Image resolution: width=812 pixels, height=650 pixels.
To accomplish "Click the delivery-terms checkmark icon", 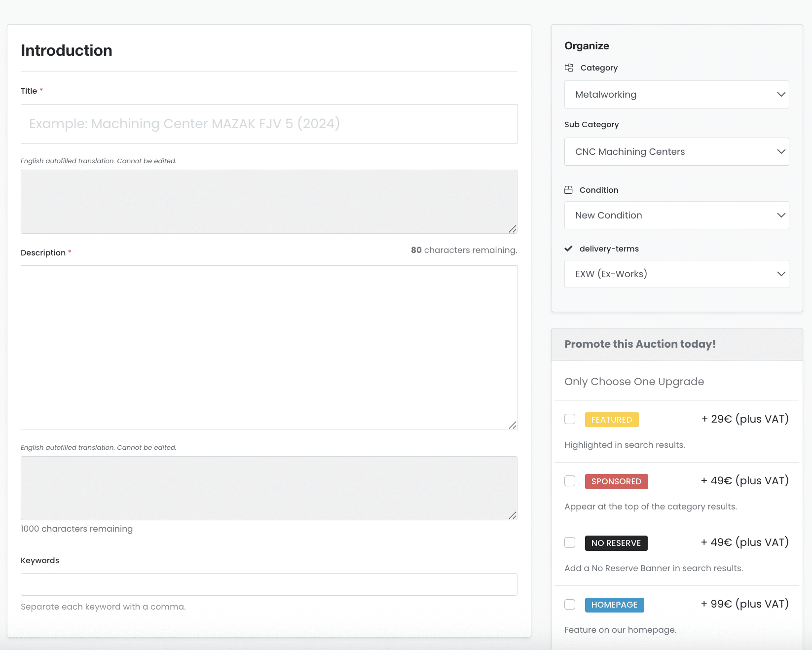I will (x=568, y=249).
